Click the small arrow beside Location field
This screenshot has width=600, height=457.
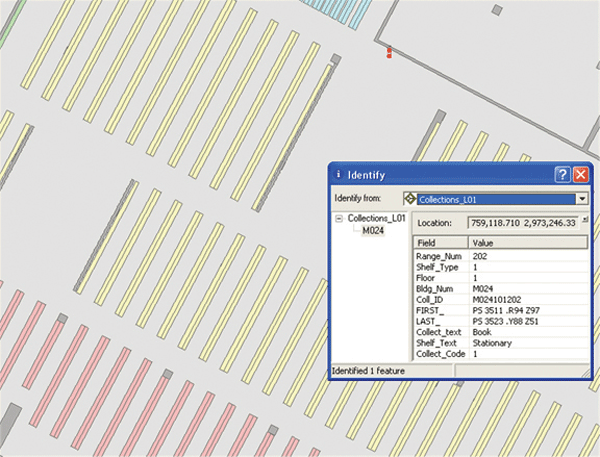(x=585, y=219)
